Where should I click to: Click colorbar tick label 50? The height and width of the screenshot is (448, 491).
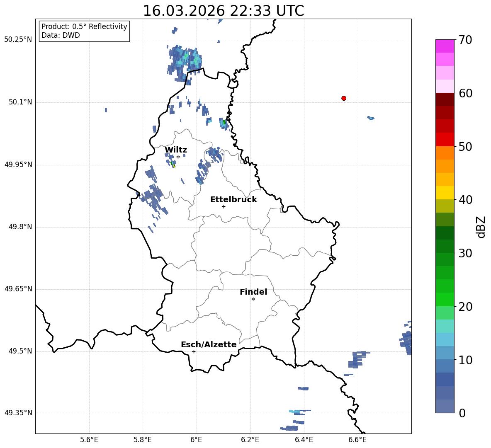click(x=465, y=146)
